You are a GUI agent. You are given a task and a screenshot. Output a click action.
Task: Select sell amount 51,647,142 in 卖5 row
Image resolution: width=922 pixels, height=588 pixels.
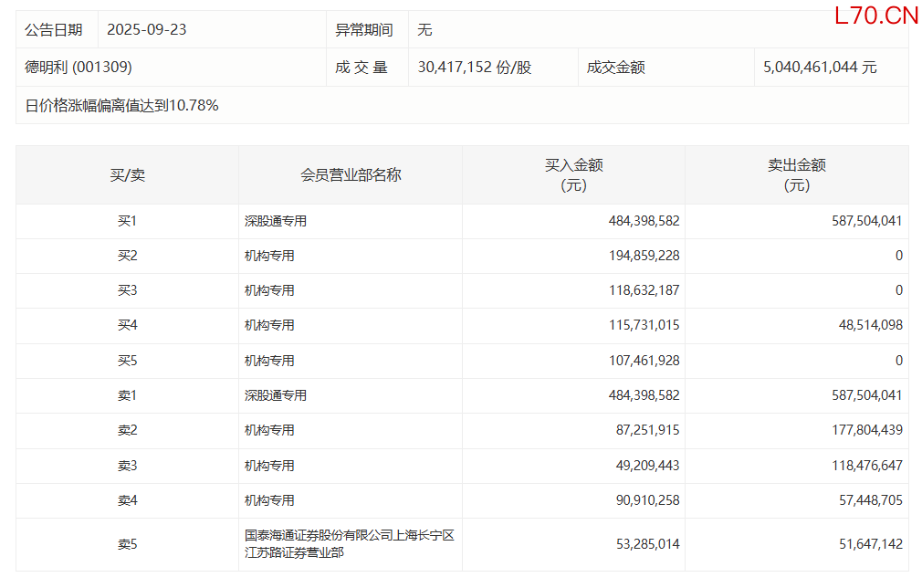(x=866, y=544)
